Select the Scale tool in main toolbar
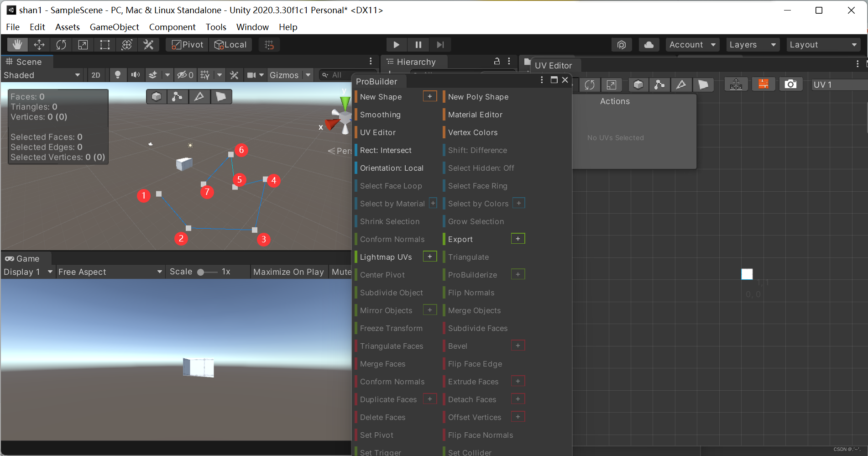 pyautogui.click(x=83, y=45)
